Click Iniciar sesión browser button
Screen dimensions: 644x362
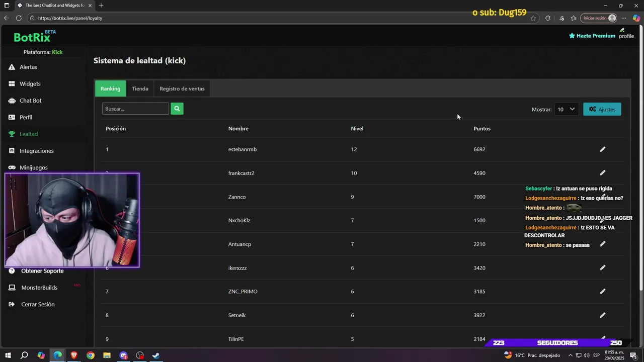tap(599, 18)
